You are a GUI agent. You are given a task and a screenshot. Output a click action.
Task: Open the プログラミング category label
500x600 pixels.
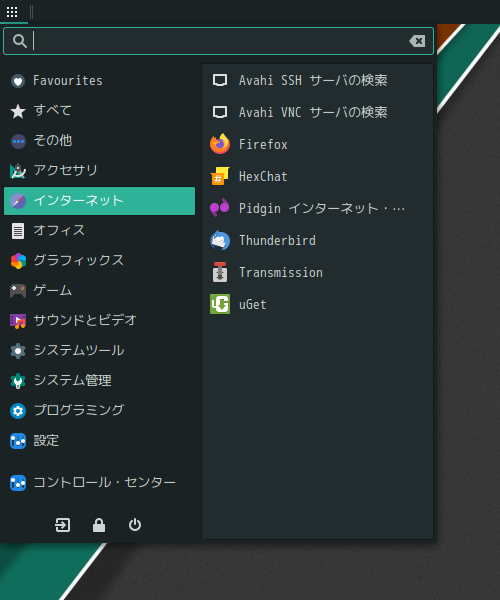(x=79, y=410)
